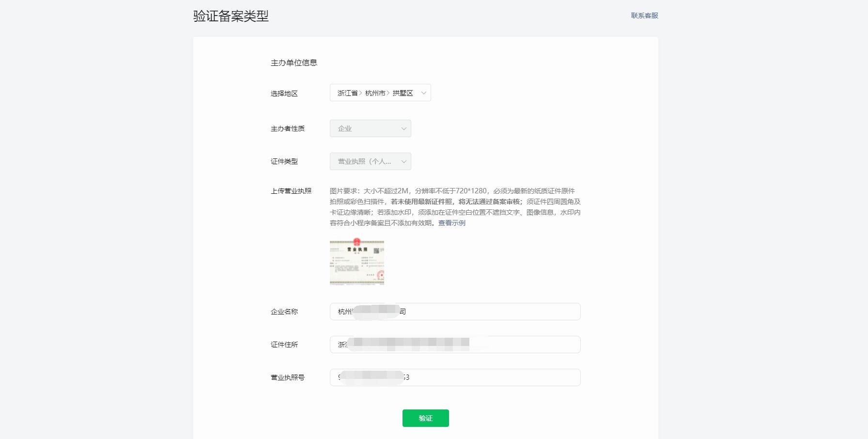This screenshot has width=868, height=439.
Task: Click the 联系客服 link
Action: [x=644, y=16]
